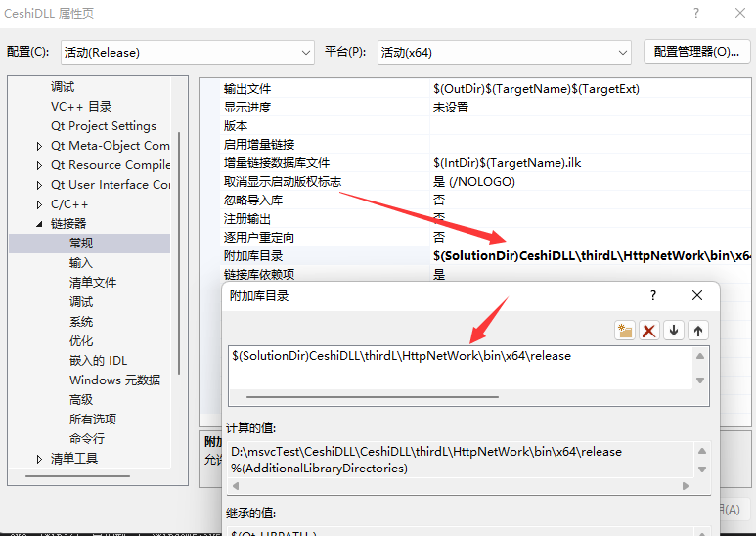Select Windows 元数据 item
The image size is (756, 536).
click(x=114, y=380)
